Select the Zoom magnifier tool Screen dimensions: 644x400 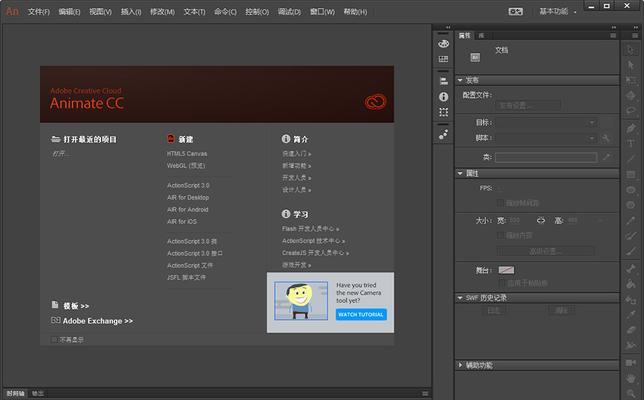tap(631, 393)
